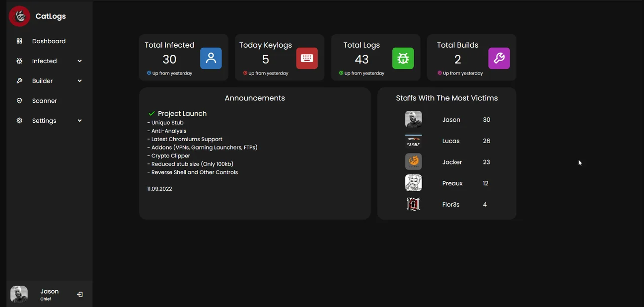644x307 pixels.
Task: Expand the Builder submenu arrow
Action: (x=79, y=81)
